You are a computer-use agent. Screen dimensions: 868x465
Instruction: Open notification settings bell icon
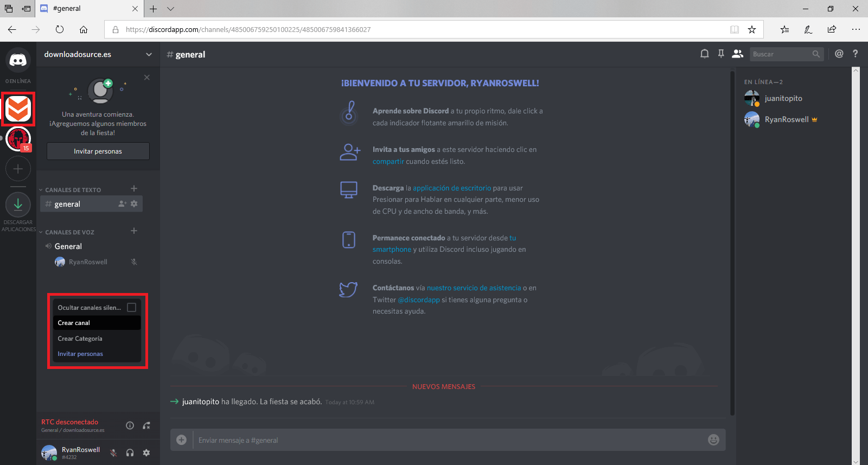704,54
